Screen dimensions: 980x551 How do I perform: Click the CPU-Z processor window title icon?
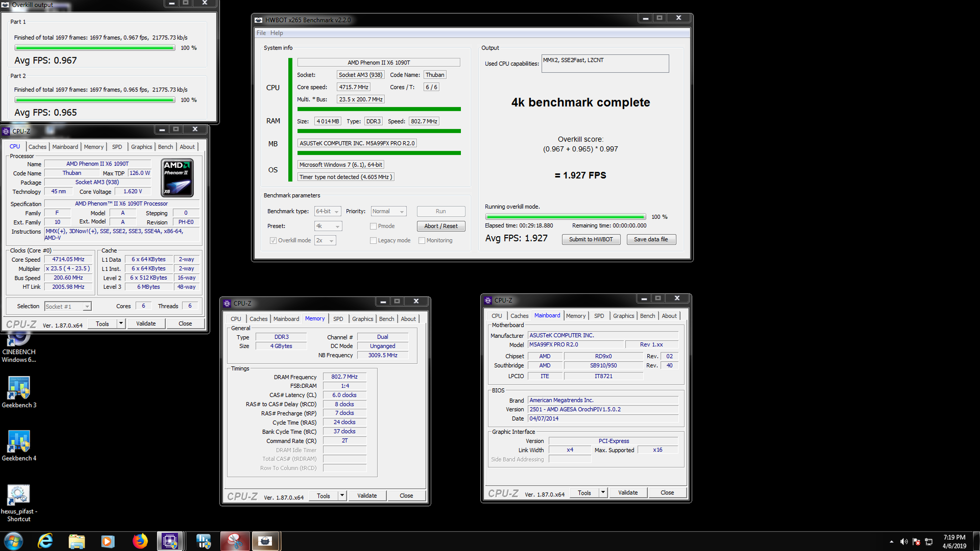click(x=6, y=131)
